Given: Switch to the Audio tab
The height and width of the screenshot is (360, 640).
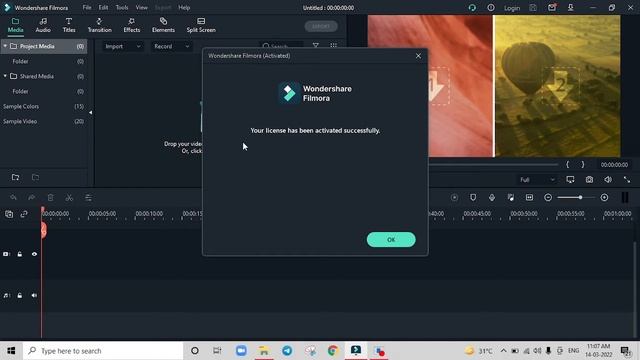Looking at the screenshot, I should (43, 25).
